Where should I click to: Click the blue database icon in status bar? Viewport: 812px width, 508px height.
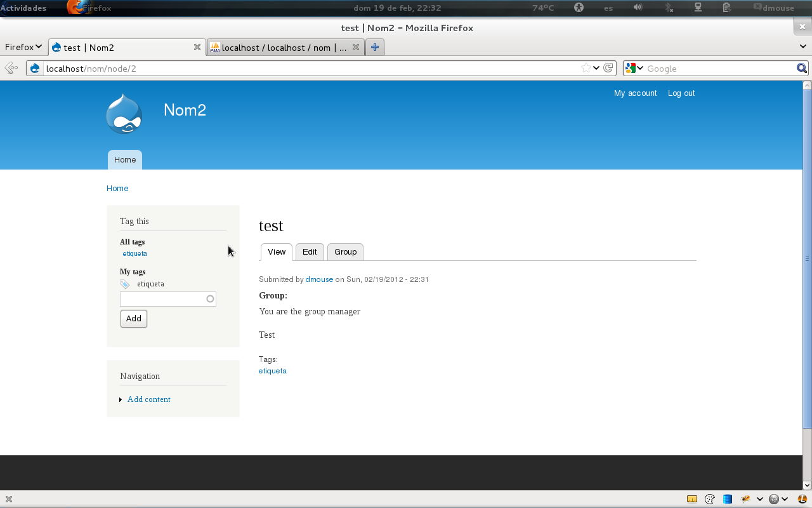coord(728,499)
